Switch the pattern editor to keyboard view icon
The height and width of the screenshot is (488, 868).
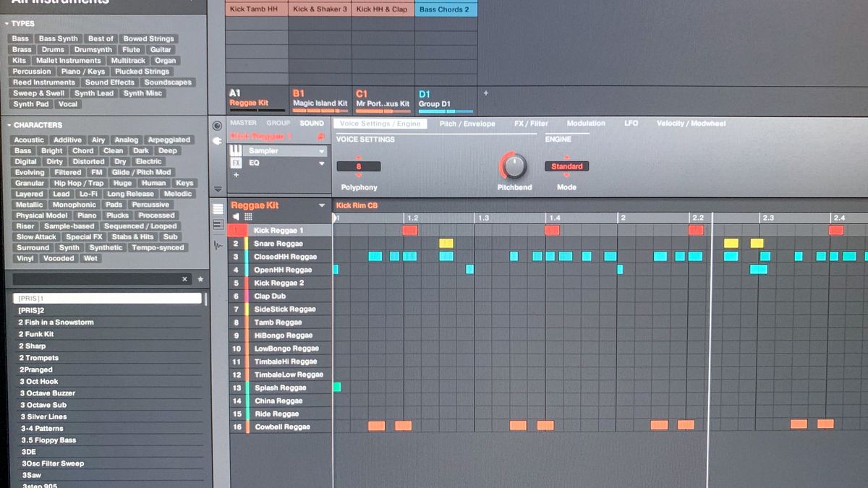[x=218, y=224]
